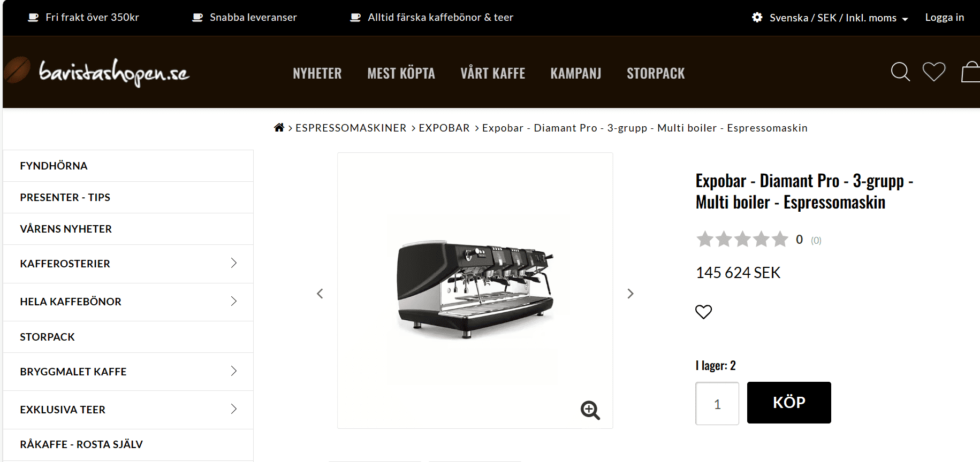This screenshot has width=980, height=462.
Task: Add product to favorites with heart
Action: (x=703, y=311)
